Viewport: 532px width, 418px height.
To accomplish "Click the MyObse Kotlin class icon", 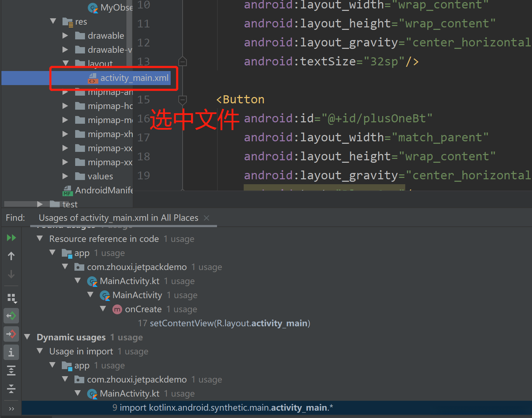I will [x=93, y=8].
